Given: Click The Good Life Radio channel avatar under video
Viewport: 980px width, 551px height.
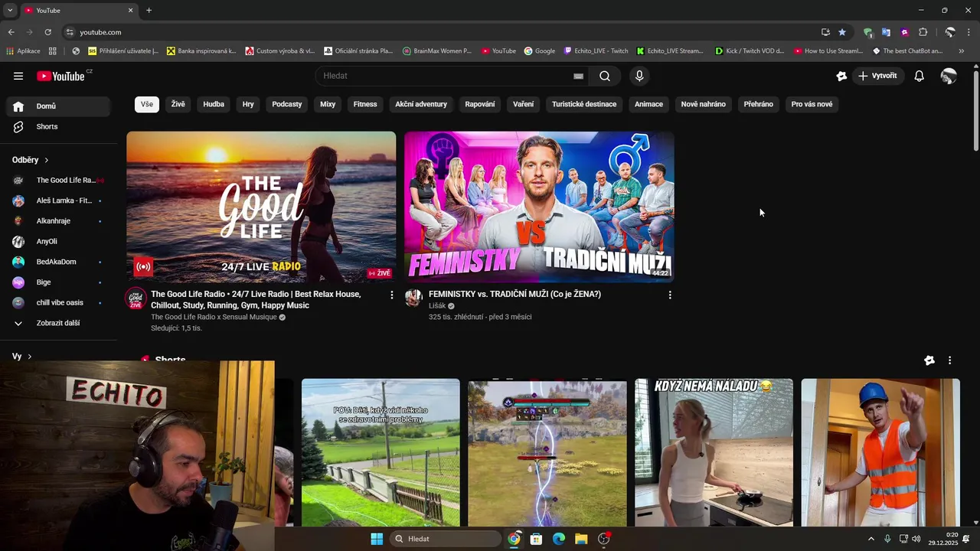Looking at the screenshot, I should tap(136, 298).
